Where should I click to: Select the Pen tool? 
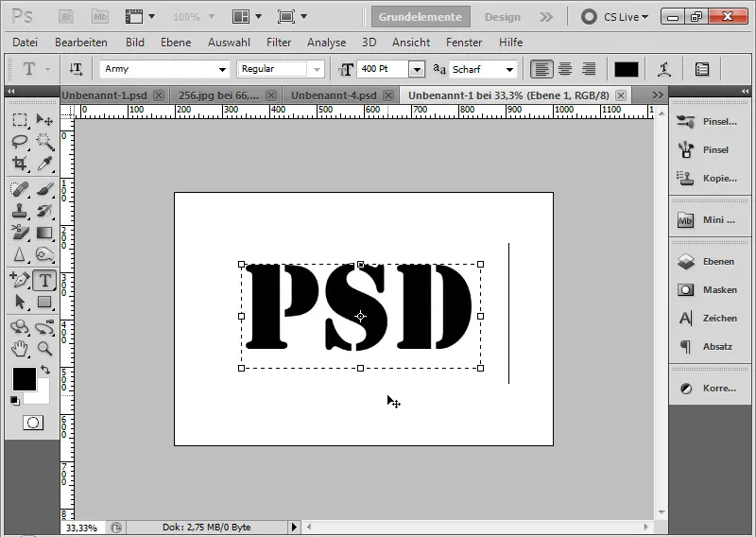[x=20, y=280]
